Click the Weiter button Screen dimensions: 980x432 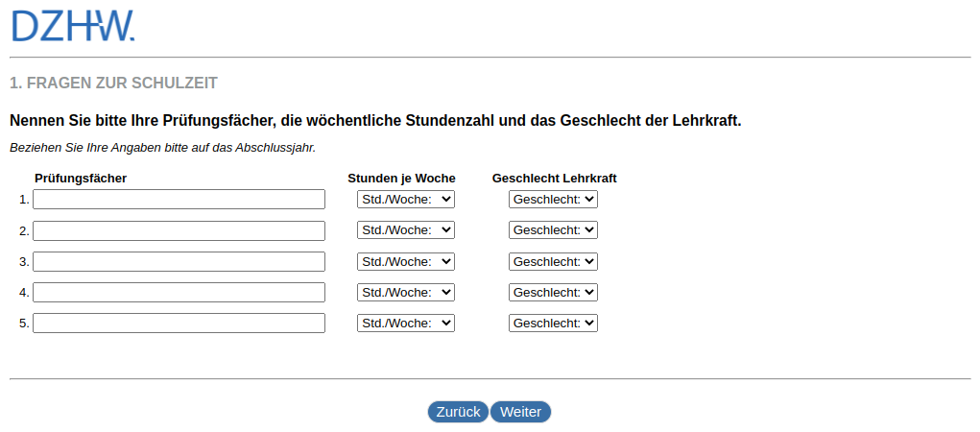[520, 412]
